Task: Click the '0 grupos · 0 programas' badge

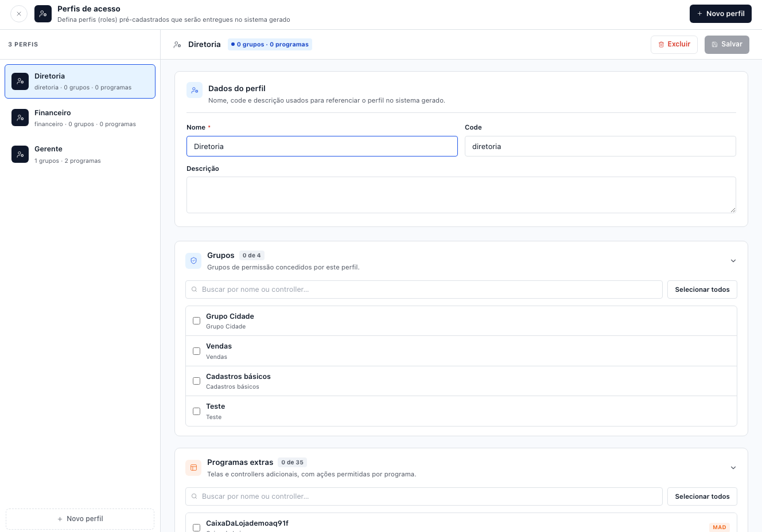Action: coord(270,44)
